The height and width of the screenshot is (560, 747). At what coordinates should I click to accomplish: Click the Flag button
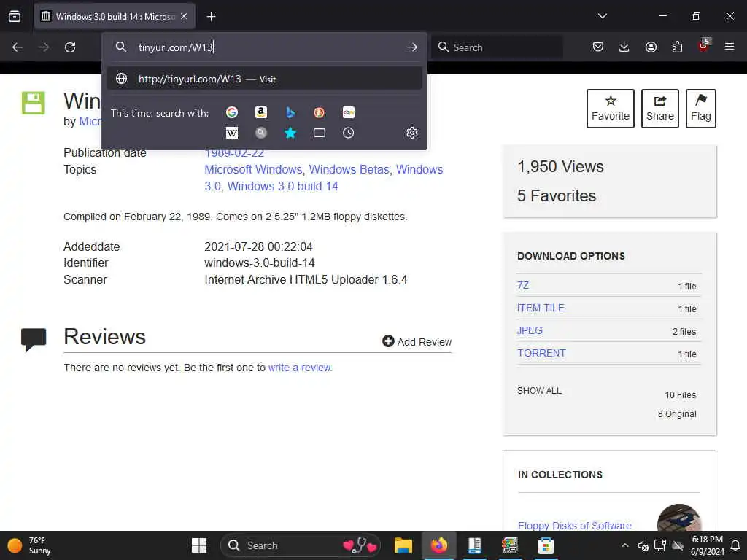click(701, 109)
